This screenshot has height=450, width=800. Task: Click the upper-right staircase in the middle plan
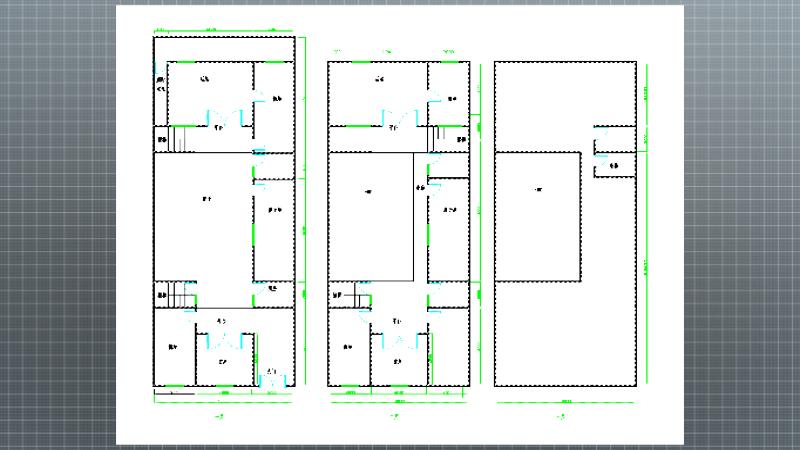(435, 138)
